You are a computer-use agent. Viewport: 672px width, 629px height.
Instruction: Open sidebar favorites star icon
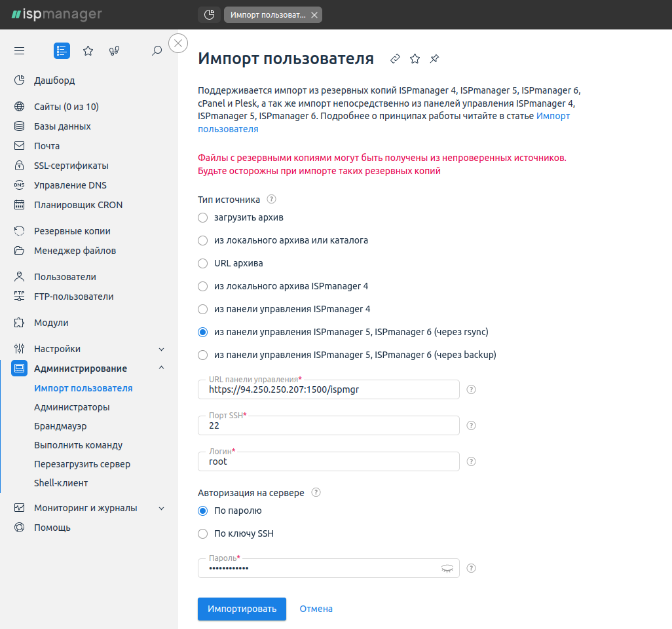[88, 51]
